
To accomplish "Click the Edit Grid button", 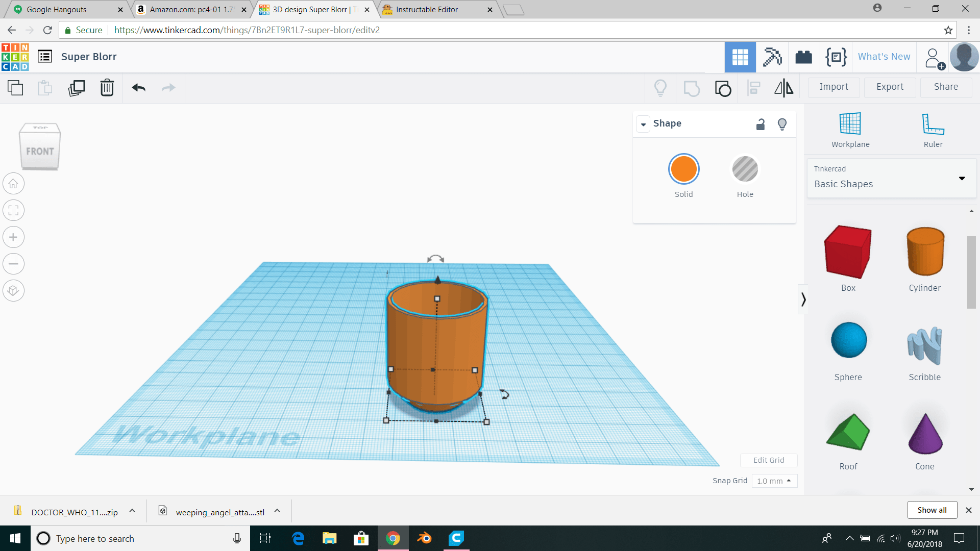I will click(769, 460).
